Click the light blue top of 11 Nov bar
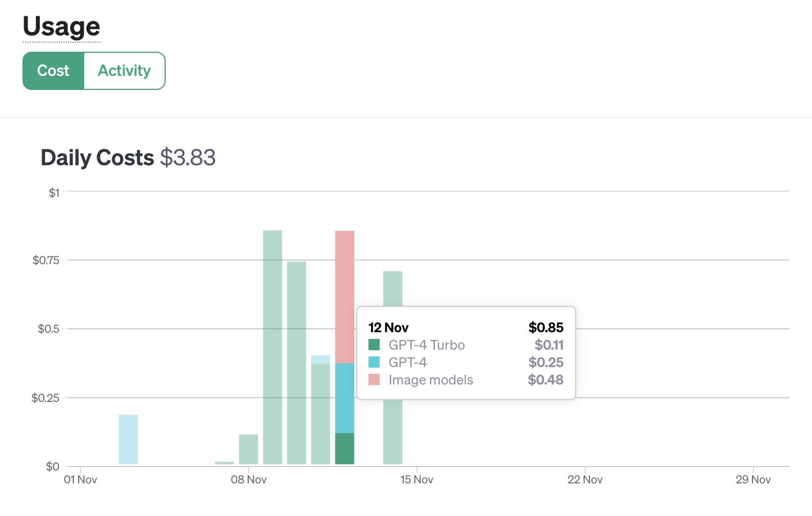The width and height of the screenshot is (812, 516). click(x=321, y=359)
